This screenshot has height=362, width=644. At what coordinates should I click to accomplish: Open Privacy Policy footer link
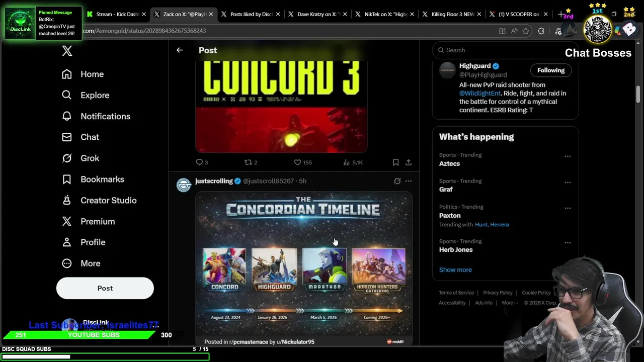[498, 293]
